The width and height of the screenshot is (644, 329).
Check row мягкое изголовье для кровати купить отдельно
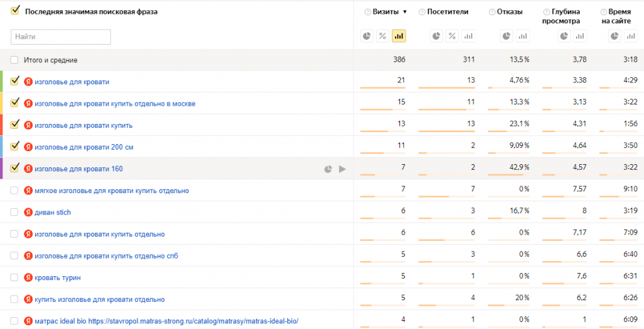14,191
